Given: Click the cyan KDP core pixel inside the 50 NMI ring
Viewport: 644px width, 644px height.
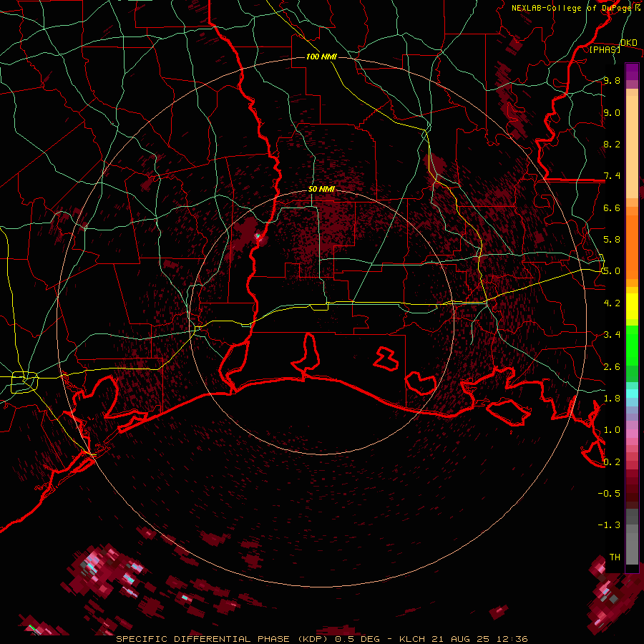Looking at the screenshot, I should pyautogui.click(x=258, y=236).
